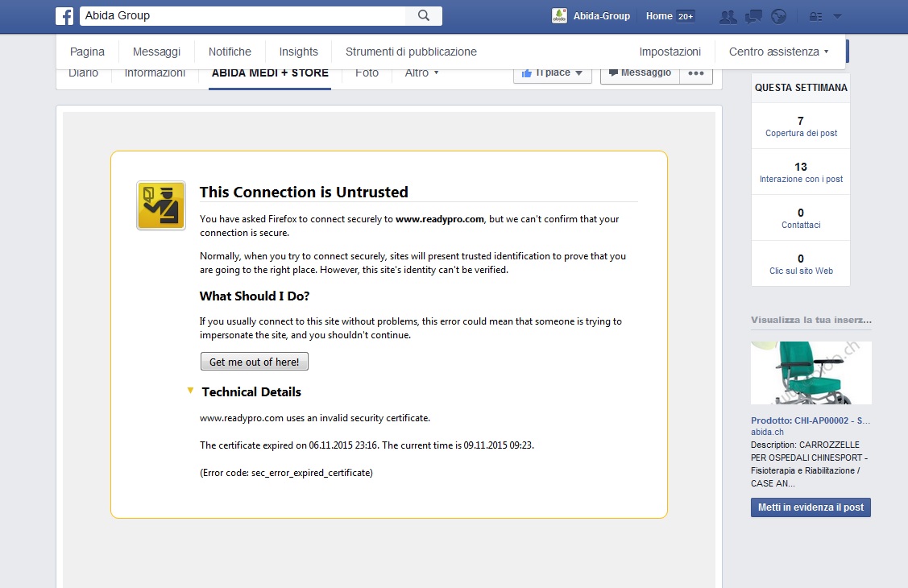Click the Facebook logo icon
The image size is (908, 588).
[x=64, y=15]
